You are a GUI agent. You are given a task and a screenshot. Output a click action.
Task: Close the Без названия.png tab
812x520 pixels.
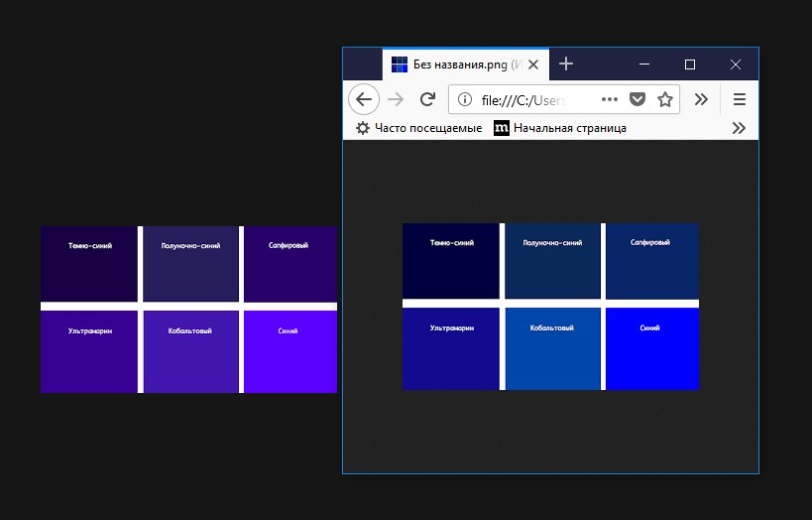point(533,65)
